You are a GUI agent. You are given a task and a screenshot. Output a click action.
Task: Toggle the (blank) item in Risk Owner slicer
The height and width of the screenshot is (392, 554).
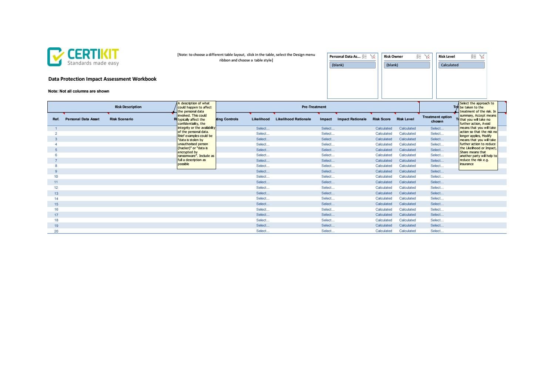407,65
